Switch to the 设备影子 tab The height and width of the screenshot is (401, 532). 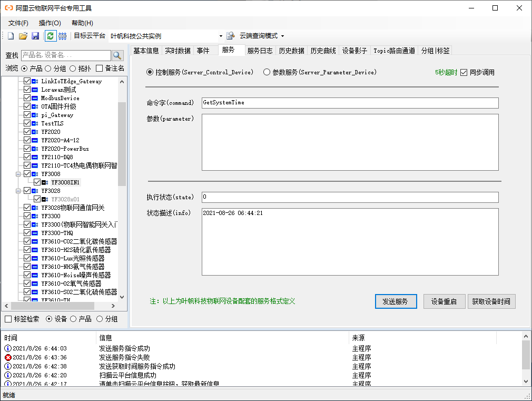tap(354, 51)
